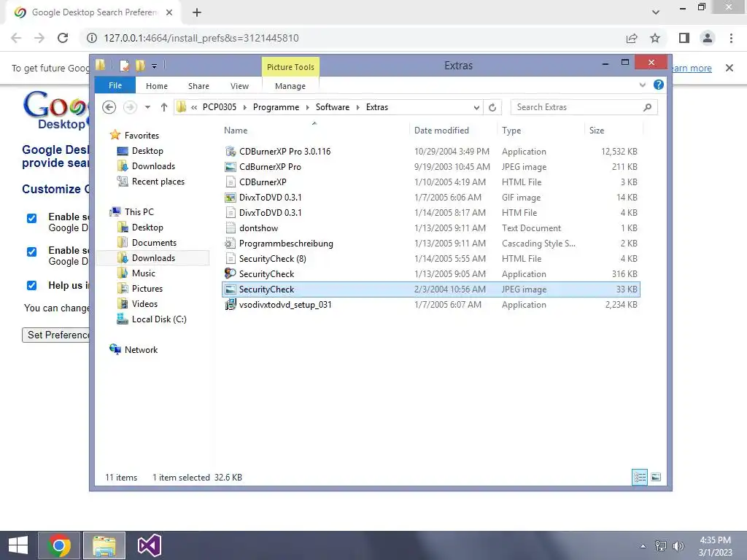
Task: Go up one folder level with Up arrow
Action: click(x=164, y=107)
